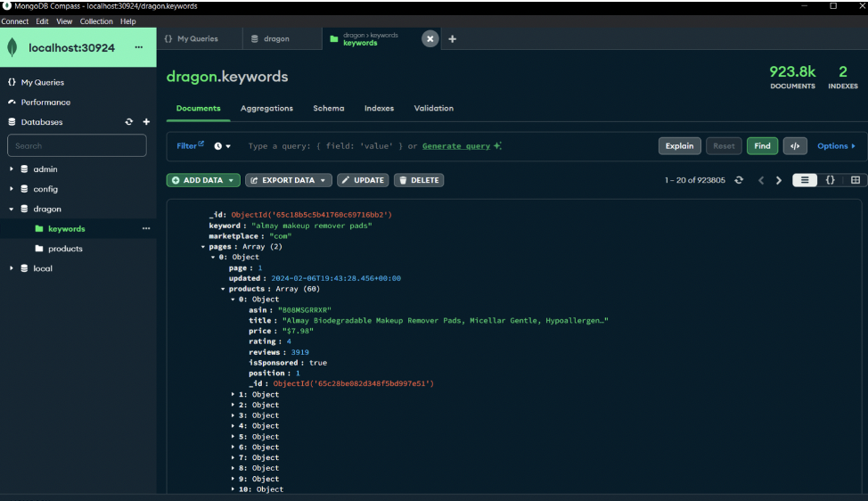Click the UPDATE button
The width and height of the screenshot is (868, 501).
[x=363, y=180]
